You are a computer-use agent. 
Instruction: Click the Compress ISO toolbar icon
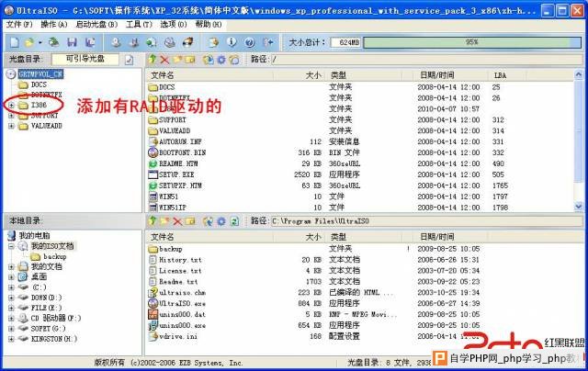pos(134,42)
